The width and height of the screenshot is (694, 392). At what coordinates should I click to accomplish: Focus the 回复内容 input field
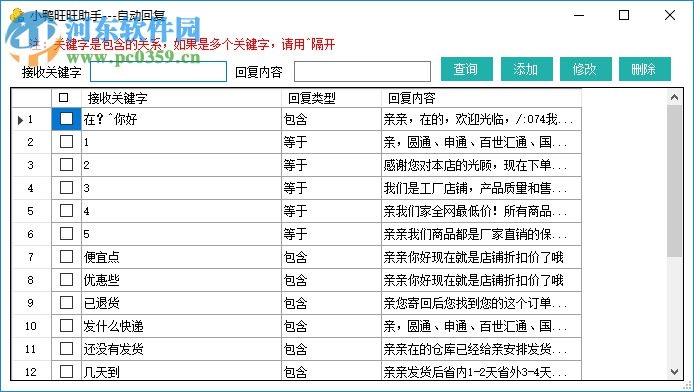click(x=362, y=72)
